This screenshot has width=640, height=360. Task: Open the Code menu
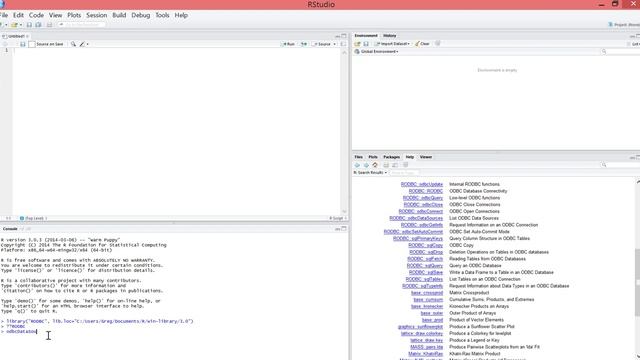(36, 15)
